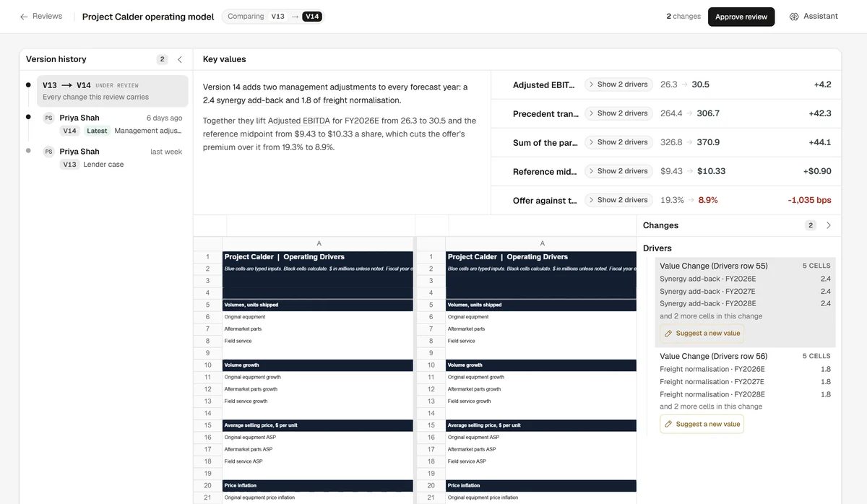Click PS avatar beside the last week entry
867x504 pixels.
pos(48,152)
